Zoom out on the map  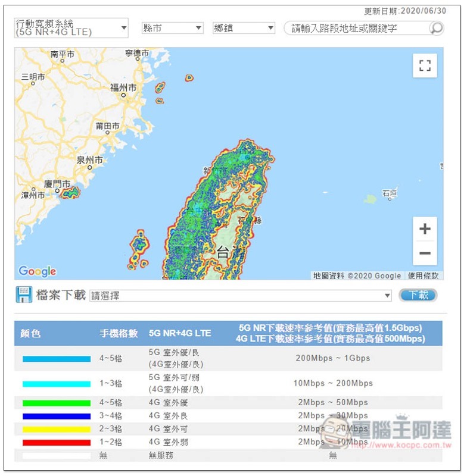click(x=425, y=253)
